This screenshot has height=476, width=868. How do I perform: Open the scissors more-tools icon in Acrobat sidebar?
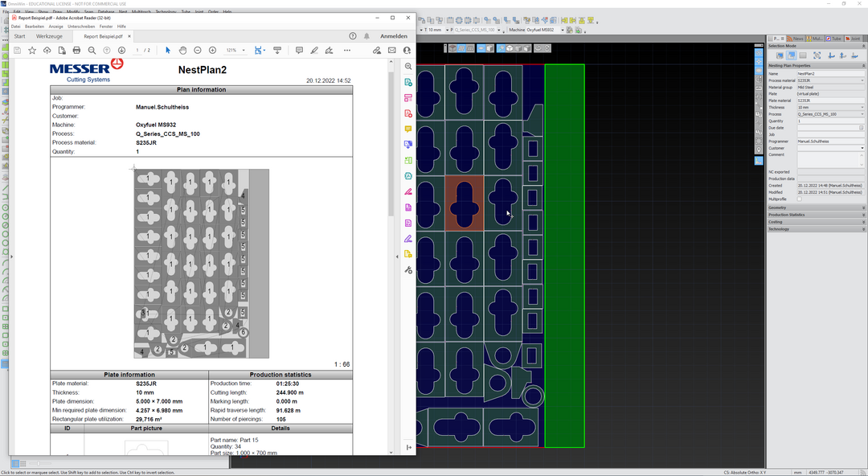[x=408, y=270]
